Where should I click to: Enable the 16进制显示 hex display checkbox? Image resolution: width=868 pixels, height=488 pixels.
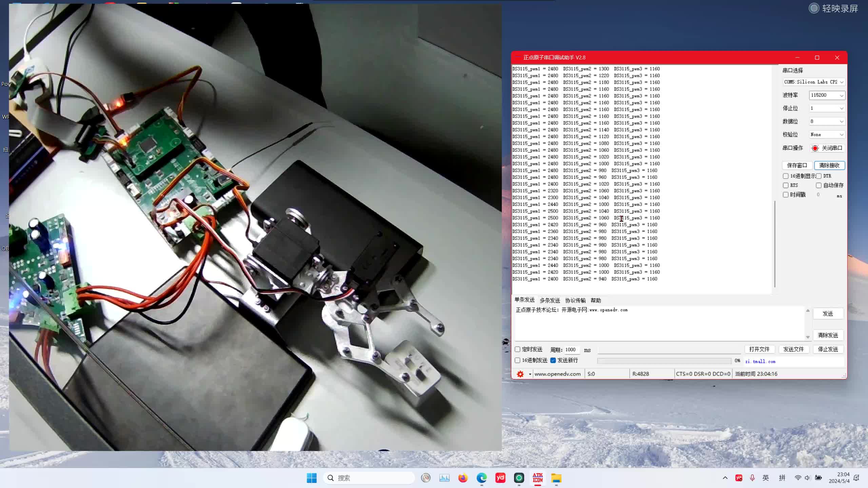[x=786, y=176]
